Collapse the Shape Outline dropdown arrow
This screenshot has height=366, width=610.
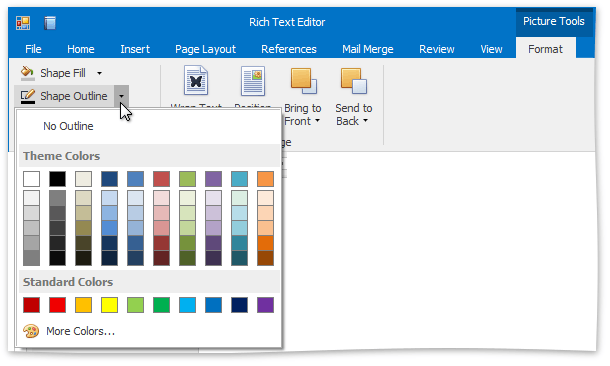(121, 96)
